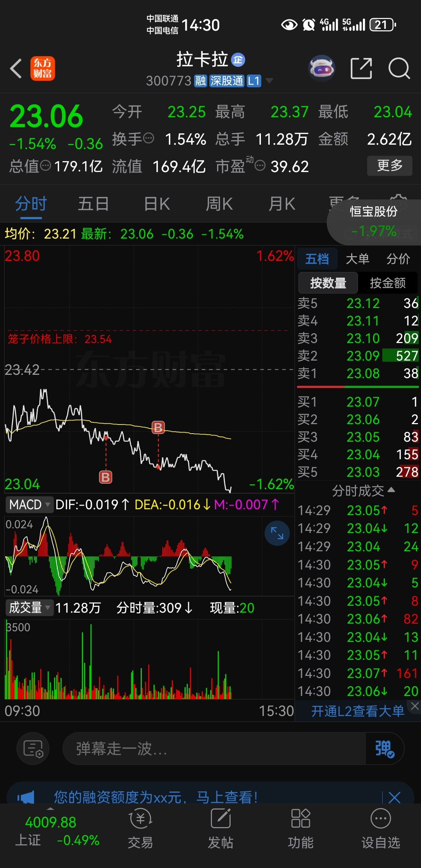
Task: Switch to 月K chart tab
Action: click(x=282, y=204)
